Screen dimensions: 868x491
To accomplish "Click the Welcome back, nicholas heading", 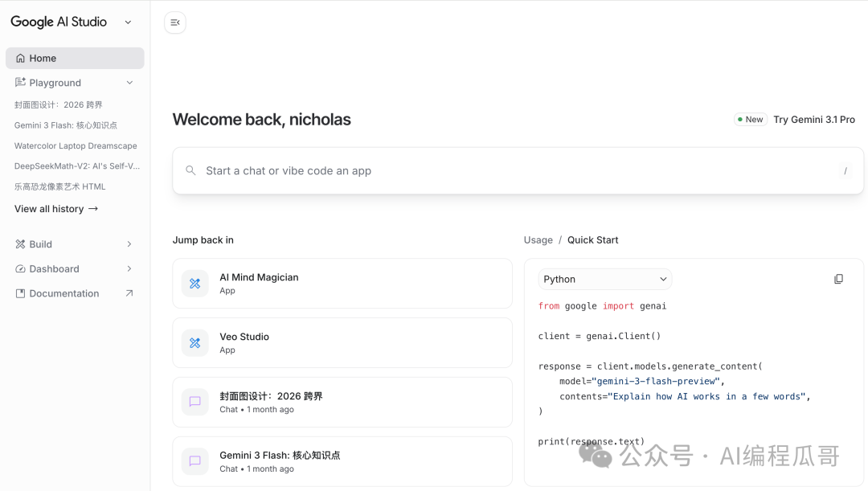I will (262, 120).
